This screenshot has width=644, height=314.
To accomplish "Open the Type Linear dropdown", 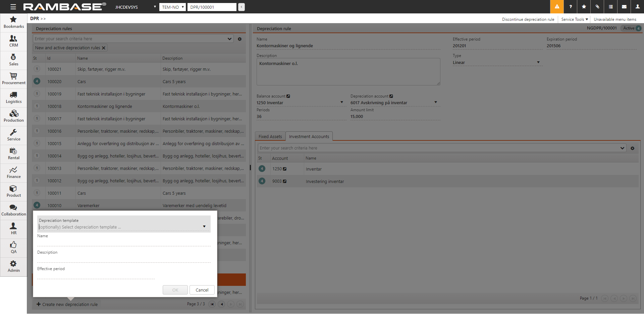I will (x=538, y=62).
